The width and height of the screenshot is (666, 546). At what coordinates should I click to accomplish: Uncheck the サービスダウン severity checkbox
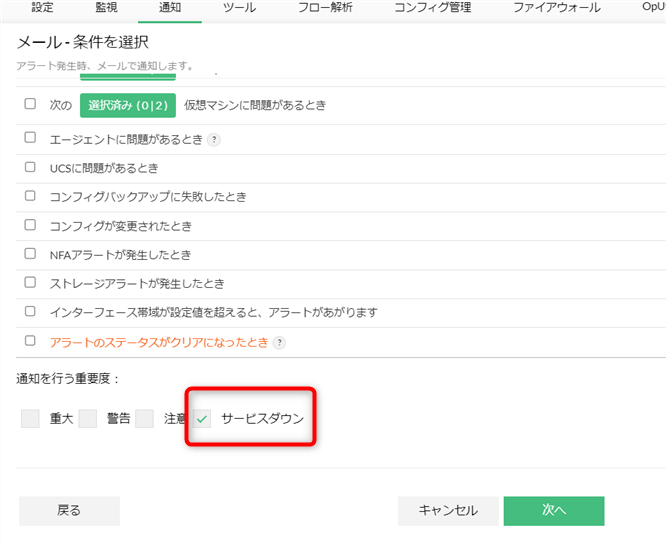pos(202,419)
